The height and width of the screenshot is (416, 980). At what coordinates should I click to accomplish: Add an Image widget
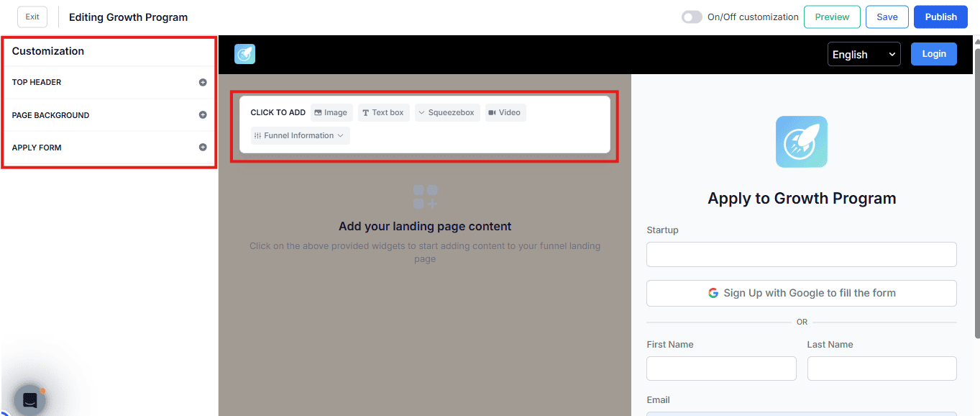[331, 112]
